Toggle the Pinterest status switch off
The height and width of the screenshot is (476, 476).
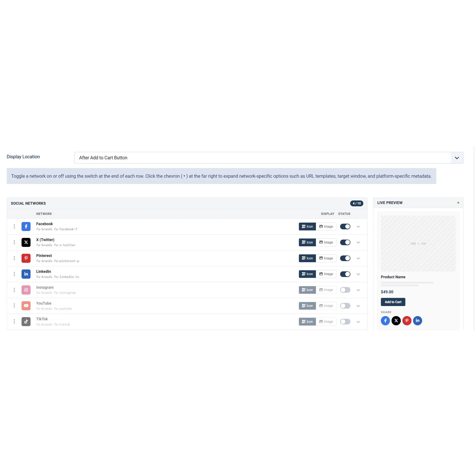click(345, 258)
